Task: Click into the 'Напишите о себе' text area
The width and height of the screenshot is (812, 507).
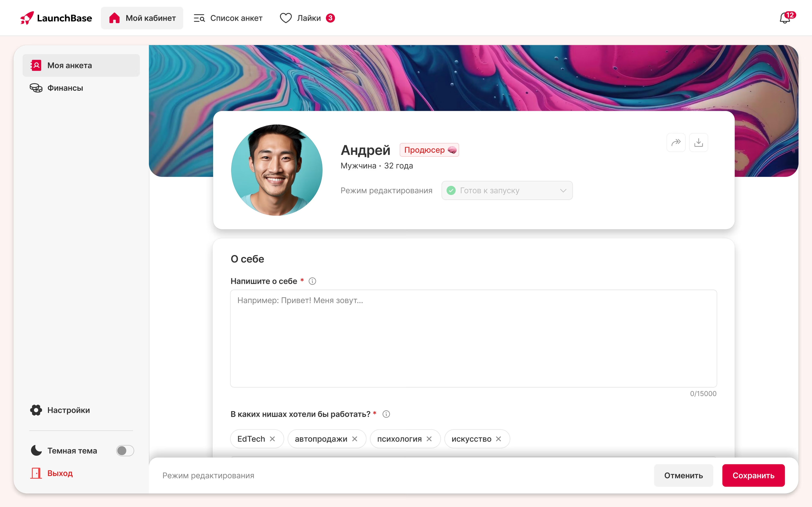Action: pos(473,339)
